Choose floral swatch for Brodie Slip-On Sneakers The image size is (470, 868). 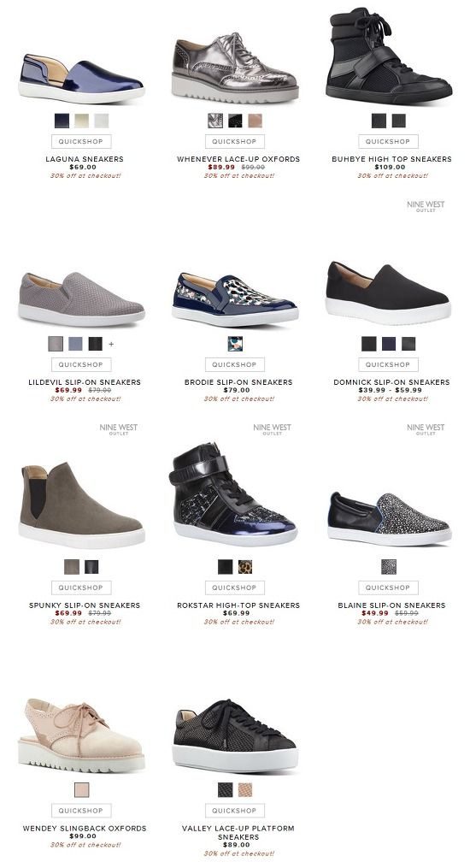tap(235, 344)
